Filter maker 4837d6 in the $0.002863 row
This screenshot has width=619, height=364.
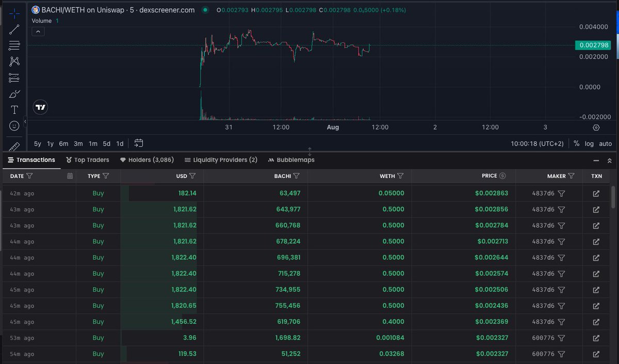tap(562, 193)
